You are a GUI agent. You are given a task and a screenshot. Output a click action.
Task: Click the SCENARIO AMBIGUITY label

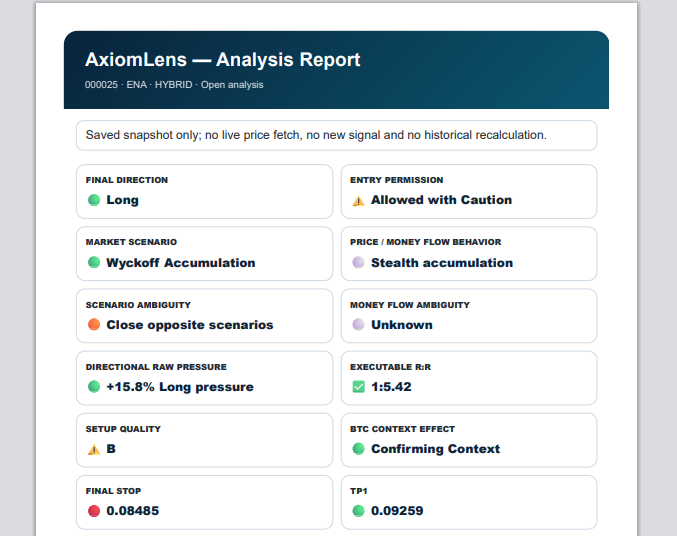[x=138, y=305]
